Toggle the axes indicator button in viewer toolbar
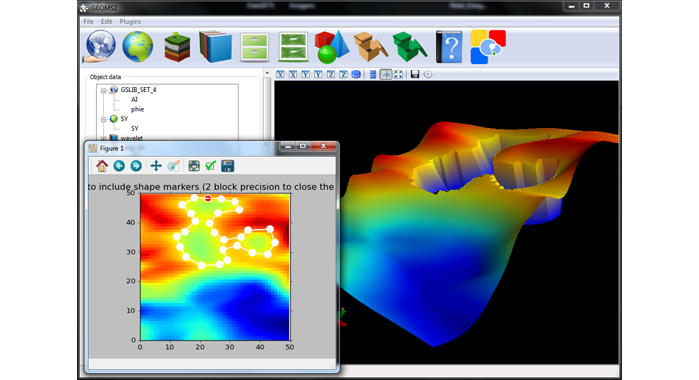The width and height of the screenshot is (699, 380). tap(386, 74)
